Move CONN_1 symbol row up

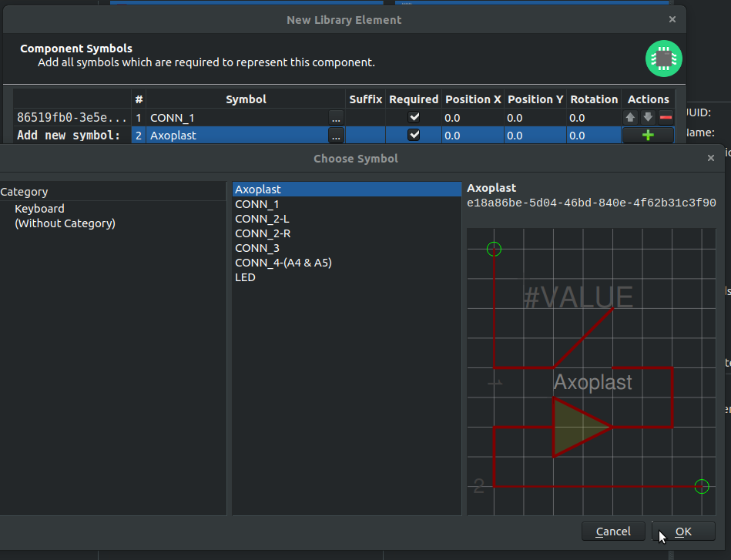(630, 118)
